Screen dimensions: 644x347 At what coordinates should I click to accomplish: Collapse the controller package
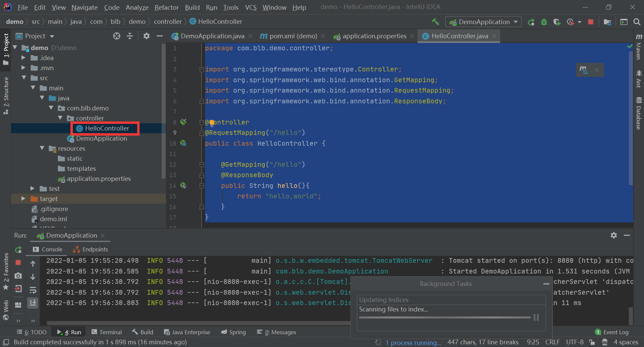[x=60, y=118]
